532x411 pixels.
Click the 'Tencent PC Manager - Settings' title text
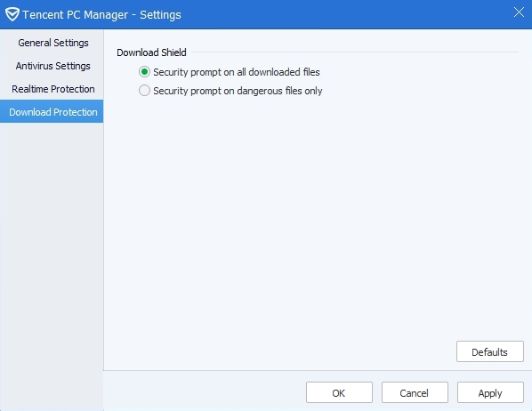[x=101, y=14]
